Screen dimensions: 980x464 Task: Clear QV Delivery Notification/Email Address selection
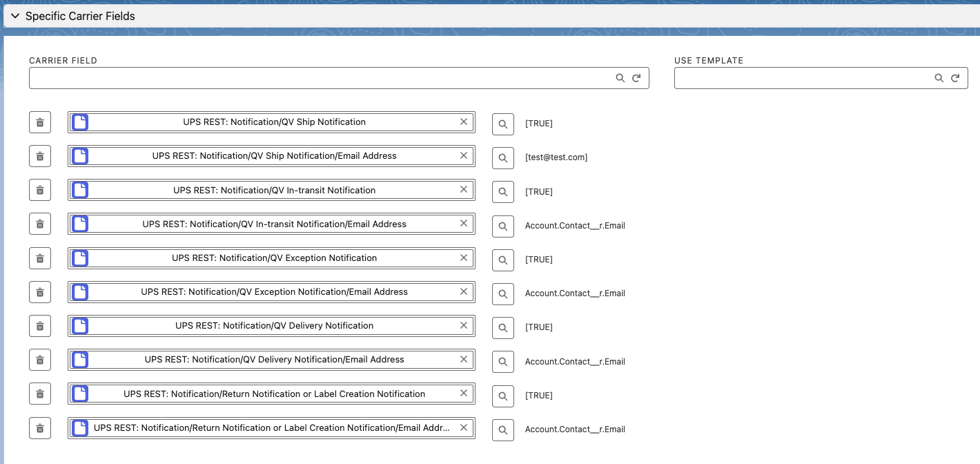[464, 359]
